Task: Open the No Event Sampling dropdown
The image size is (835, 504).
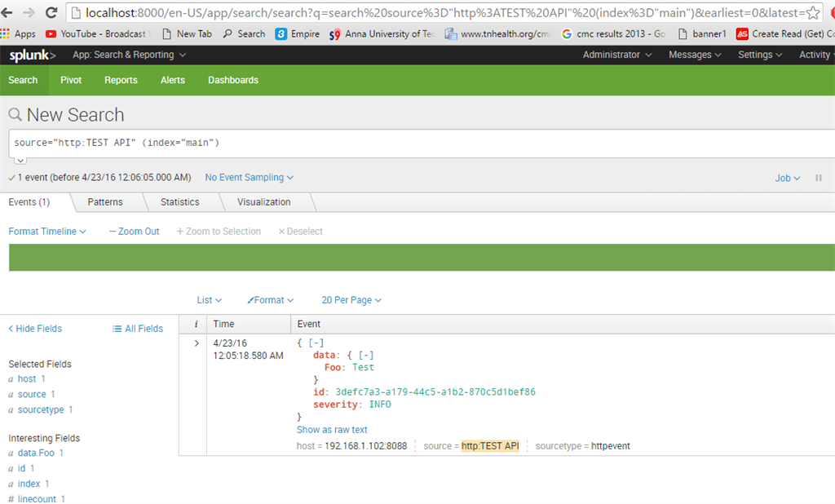Action: pos(250,178)
